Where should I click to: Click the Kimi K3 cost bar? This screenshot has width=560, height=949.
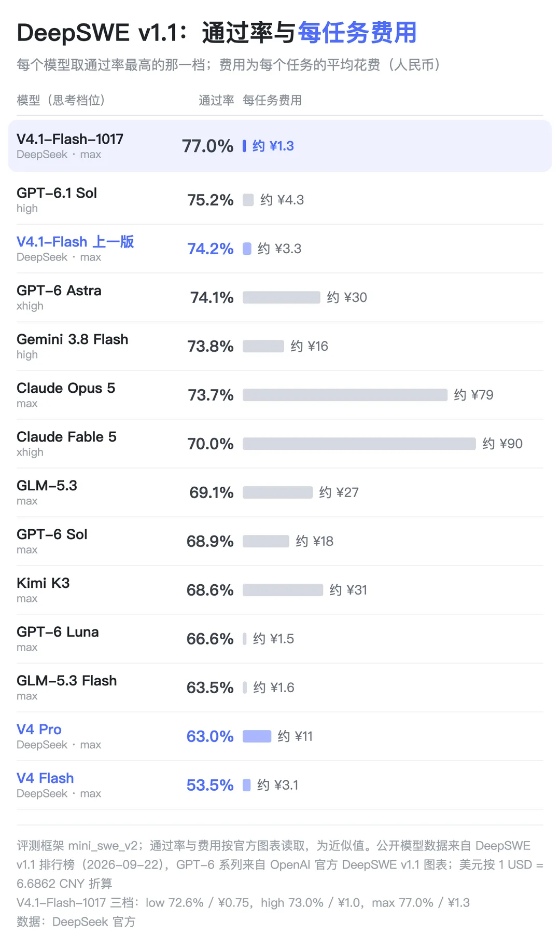coord(283,590)
